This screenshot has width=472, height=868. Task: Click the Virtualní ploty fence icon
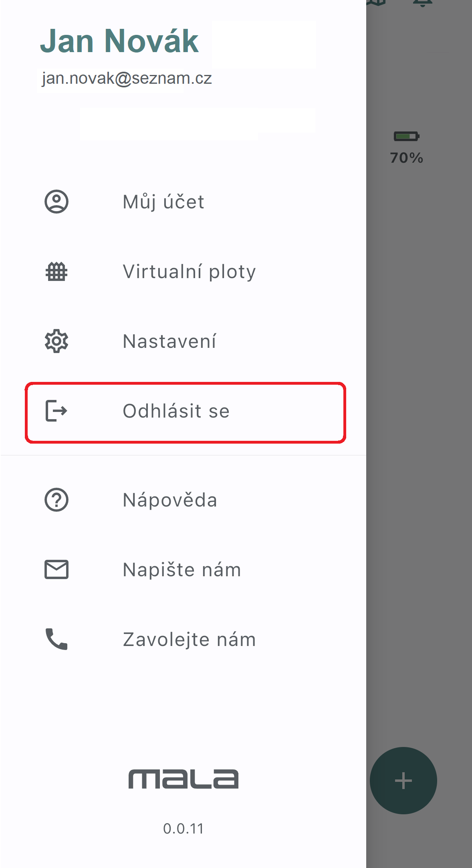click(56, 272)
